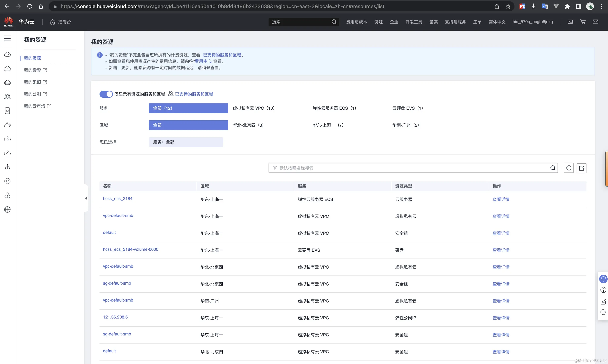608x364 pixels.
Task: Click 查看详情 for 121.36.208.6 row
Action: point(501,318)
